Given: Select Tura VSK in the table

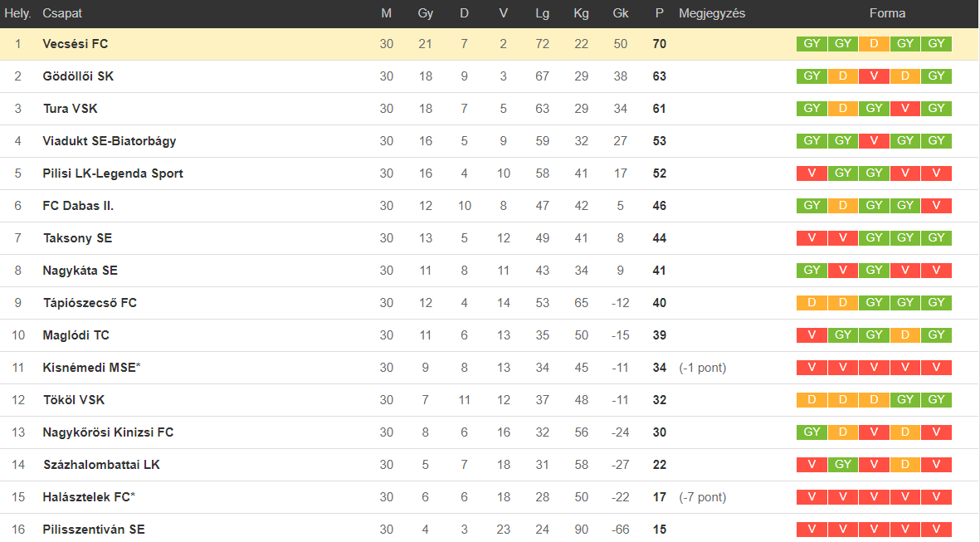Looking at the screenshot, I should click(x=70, y=109).
